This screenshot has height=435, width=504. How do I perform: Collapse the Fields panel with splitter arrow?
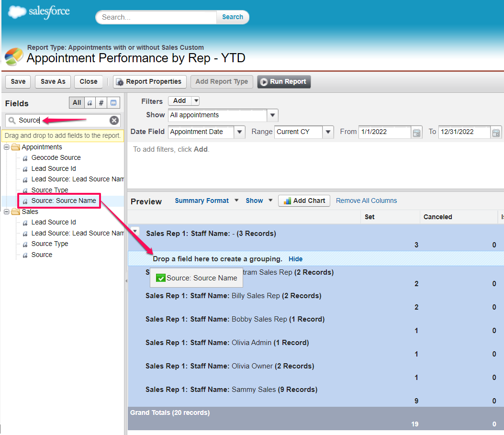point(126,281)
